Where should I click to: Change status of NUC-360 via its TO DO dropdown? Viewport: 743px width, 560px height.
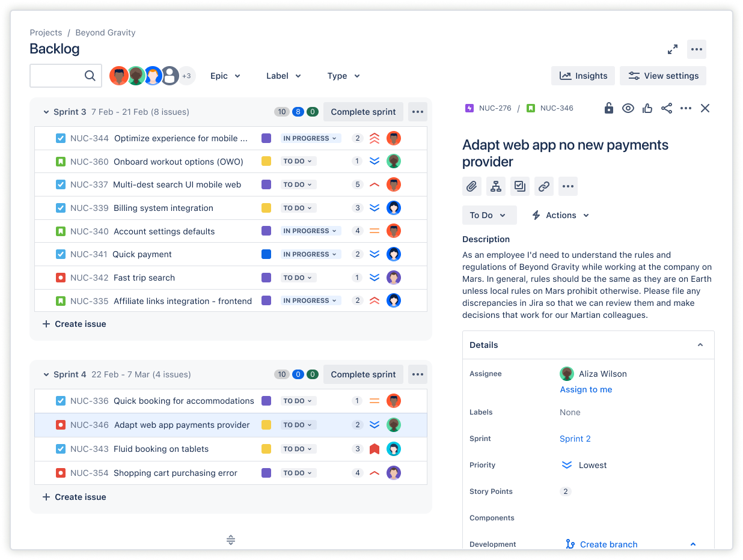299,161
